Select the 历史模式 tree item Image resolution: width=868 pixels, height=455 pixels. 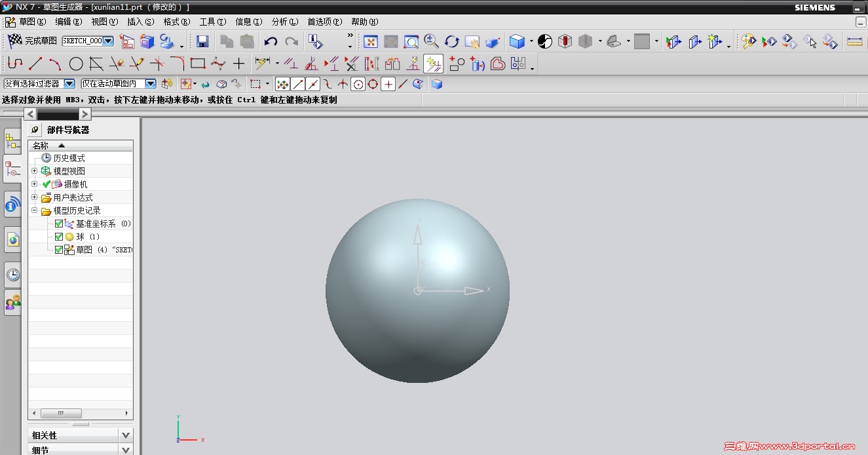[x=69, y=158]
